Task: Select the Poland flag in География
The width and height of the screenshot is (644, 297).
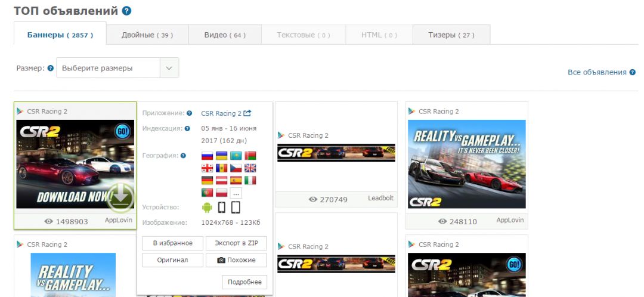Action: [x=221, y=193]
